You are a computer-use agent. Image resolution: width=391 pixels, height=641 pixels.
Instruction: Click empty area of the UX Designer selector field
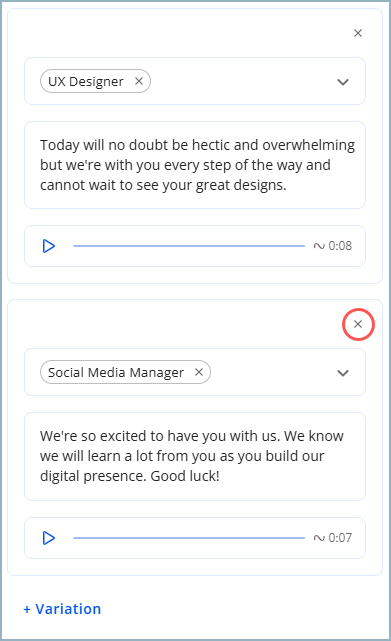[241, 81]
